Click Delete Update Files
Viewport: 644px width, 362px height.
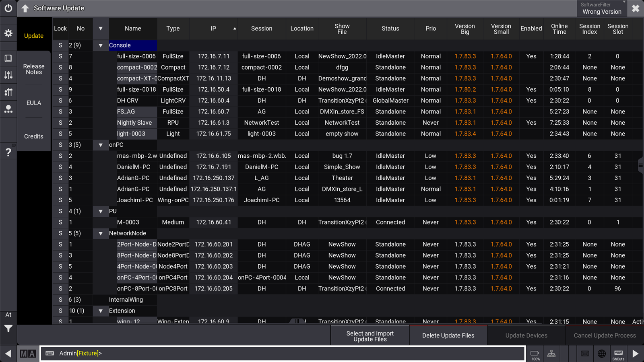click(448, 335)
